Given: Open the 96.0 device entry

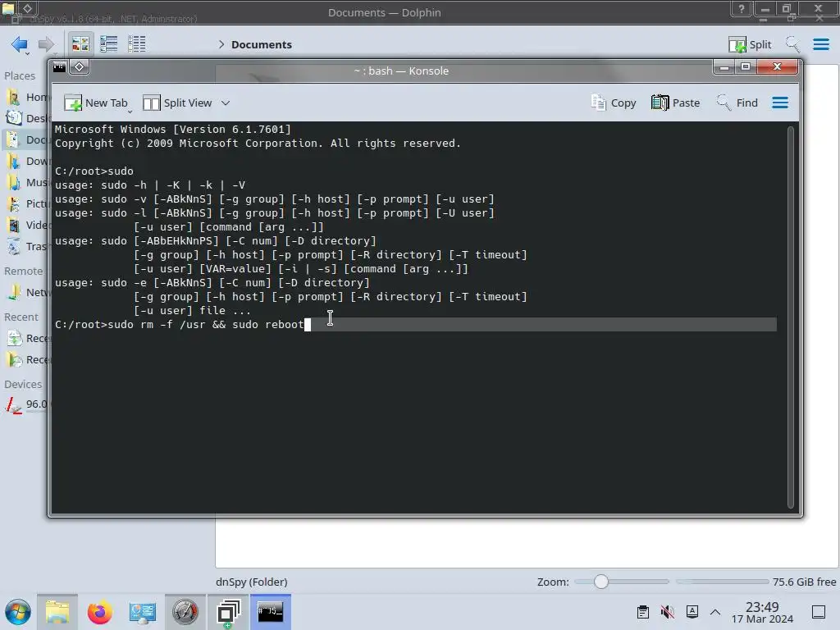Looking at the screenshot, I should 27,404.
